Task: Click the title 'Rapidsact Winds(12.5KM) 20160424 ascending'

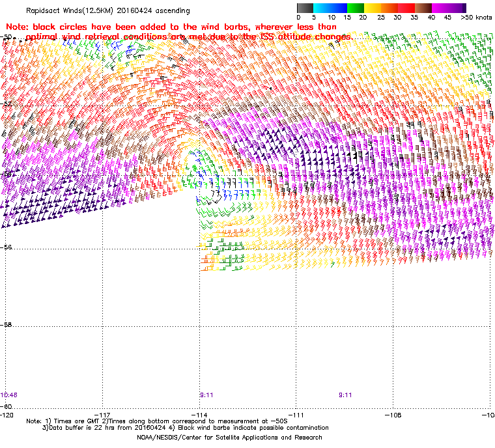Action: point(108,10)
